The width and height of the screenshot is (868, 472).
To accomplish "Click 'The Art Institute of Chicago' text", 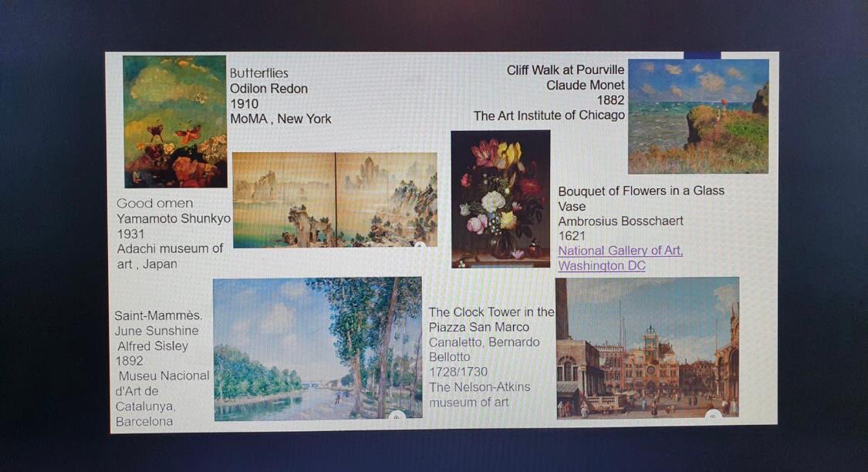I will pos(549,115).
